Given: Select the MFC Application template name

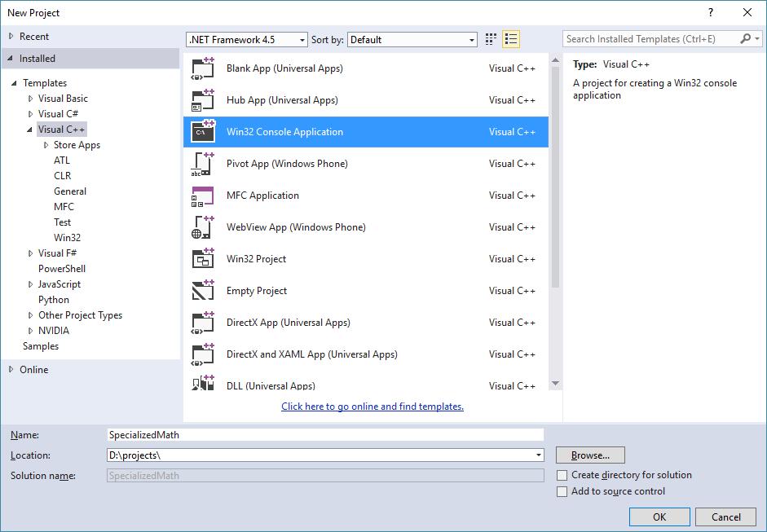Looking at the screenshot, I should click(262, 196).
